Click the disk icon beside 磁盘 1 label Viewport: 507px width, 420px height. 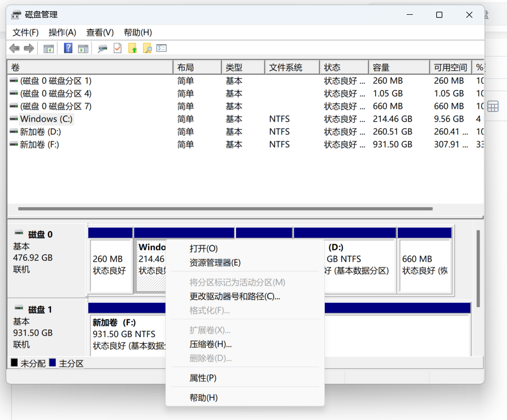pos(19,308)
